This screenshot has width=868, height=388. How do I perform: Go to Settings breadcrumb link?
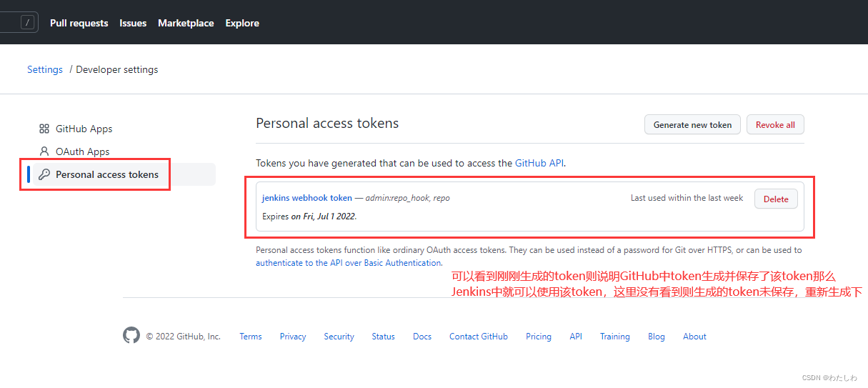(x=45, y=69)
